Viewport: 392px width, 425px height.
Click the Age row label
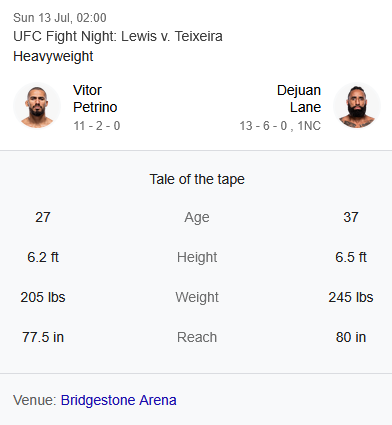[197, 218]
